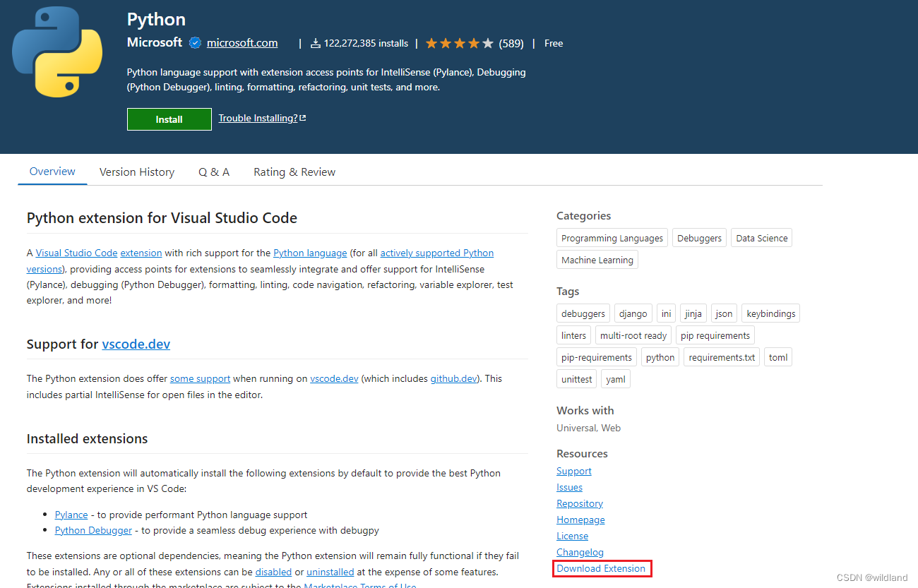The height and width of the screenshot is (588, 918).
Task: Select the Machine Learning category
Action: [x=597, y=260]
